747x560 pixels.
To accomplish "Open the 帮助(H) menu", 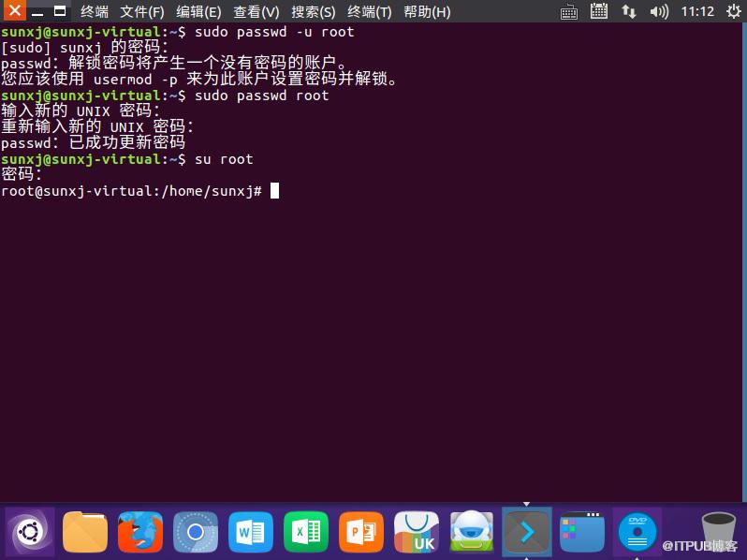I will pos(428,11).
